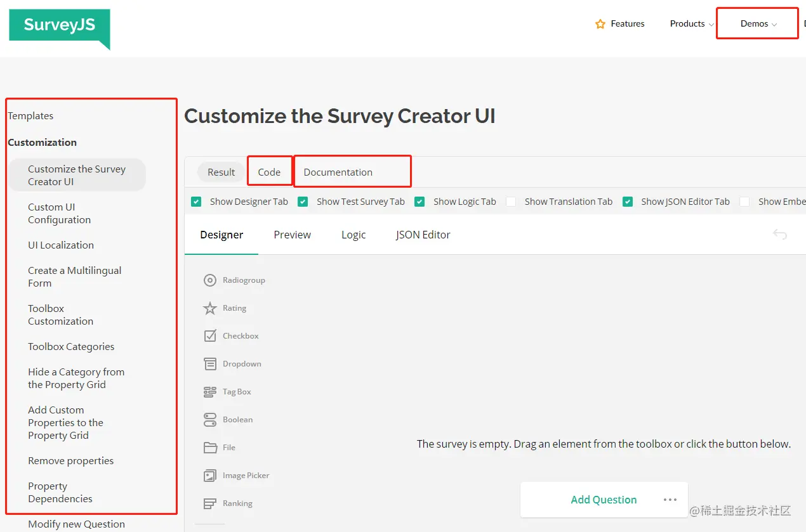
Task: Select the Designer tab
Action: pos(221,235)
